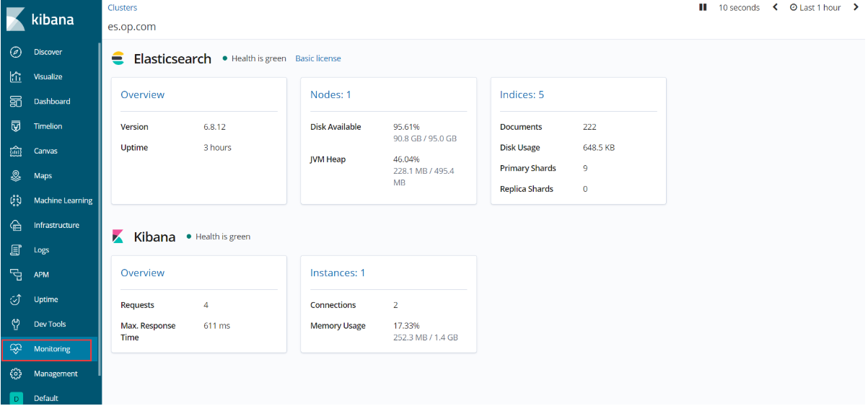Select the Visualize menu label
Image resolution: width=868 pixels, height=406 pixels.
48,76
